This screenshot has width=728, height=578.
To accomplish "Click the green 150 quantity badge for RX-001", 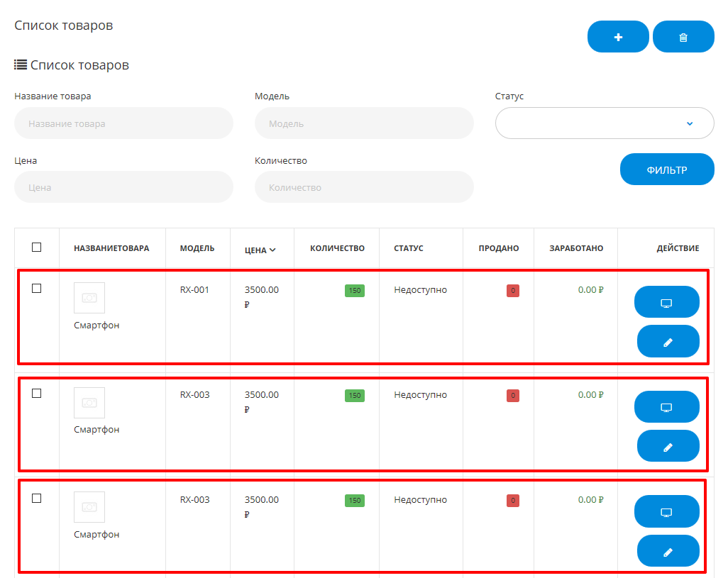I will click(354, 291).
